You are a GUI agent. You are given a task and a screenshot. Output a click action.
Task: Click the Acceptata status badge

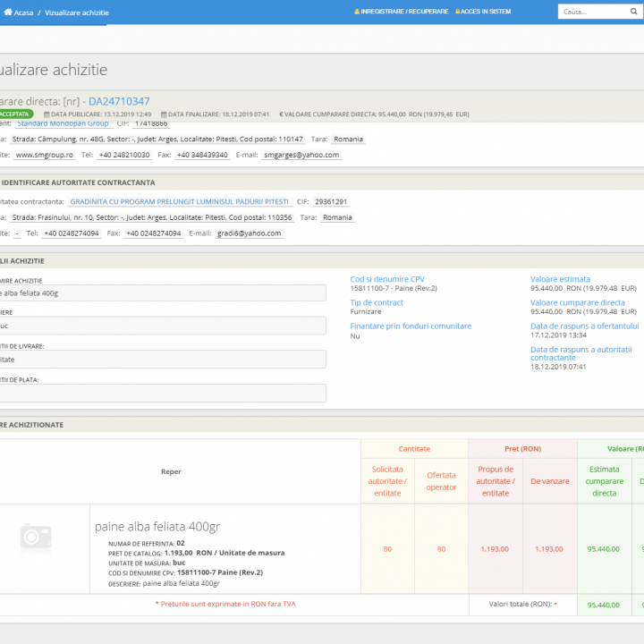[15, 114]
